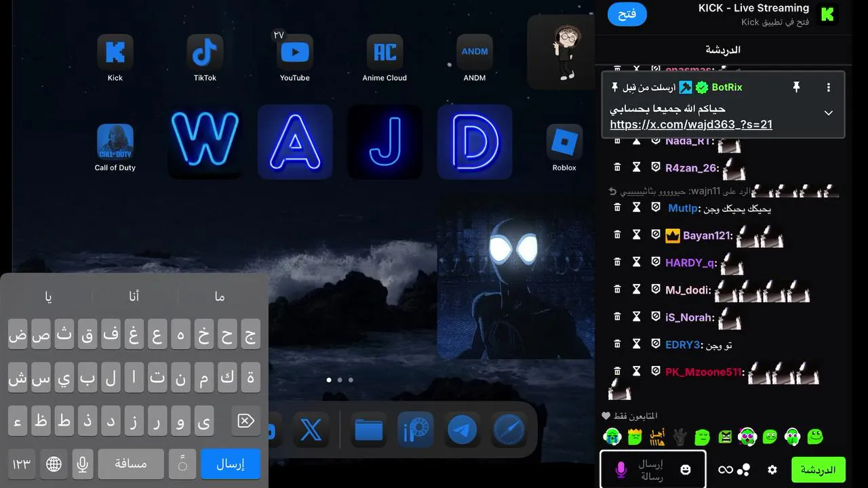Tap the infinity symbol next to points
The image size is (868, 488).
[726, 469]
